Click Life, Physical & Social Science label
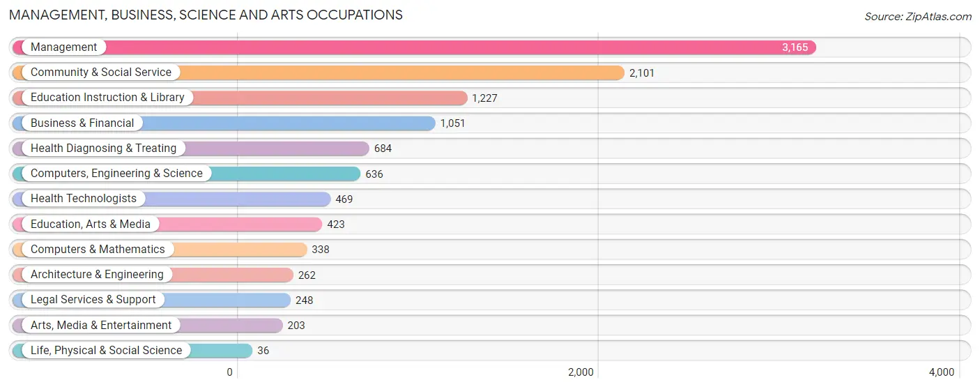The image size is (980, 389). pos(106,351)
